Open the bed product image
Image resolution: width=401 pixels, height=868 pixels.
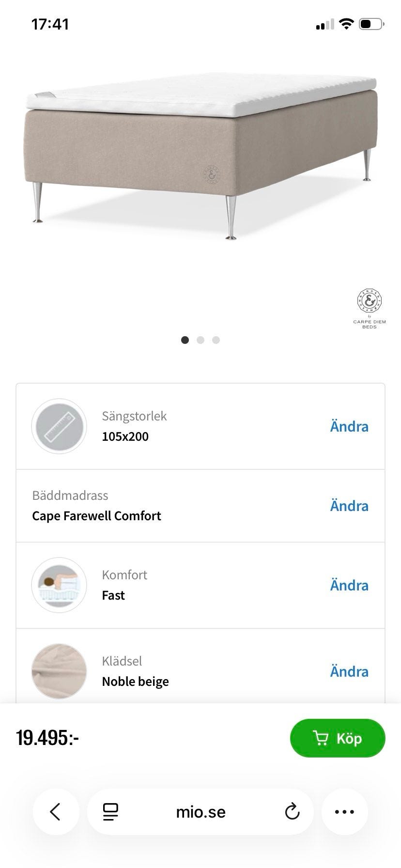click(200, 155)
